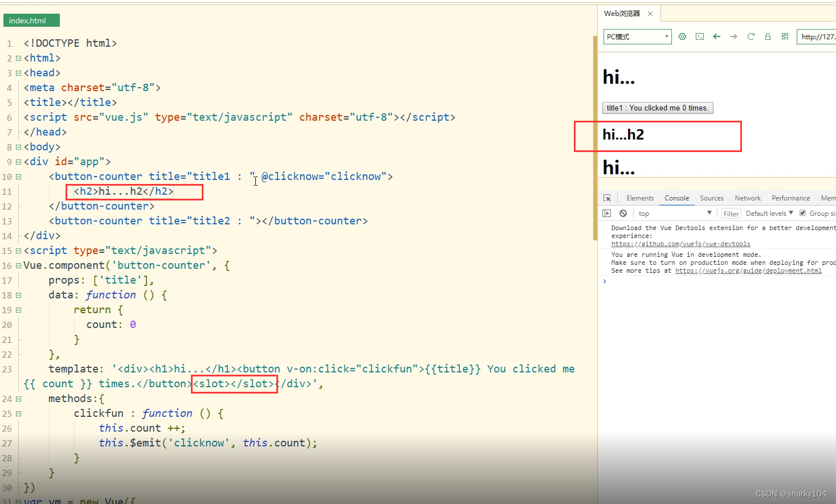
Task: Click the lock icon in the browser toolbar
Action: tap(768, 36)
